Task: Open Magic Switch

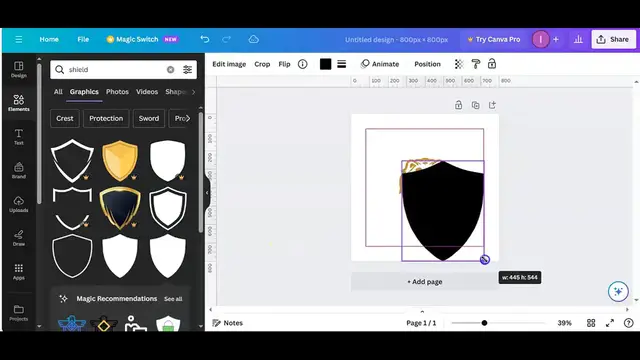Action: pos(142,39)
